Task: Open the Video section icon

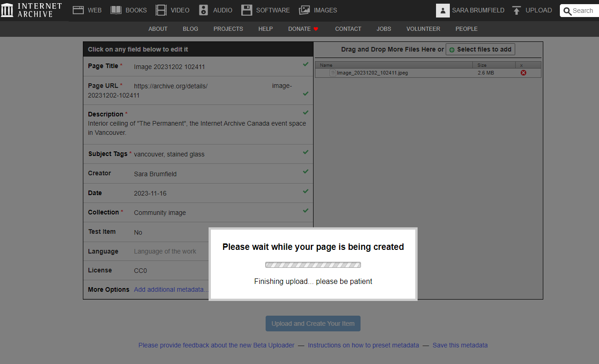Action: coord(161,10)
